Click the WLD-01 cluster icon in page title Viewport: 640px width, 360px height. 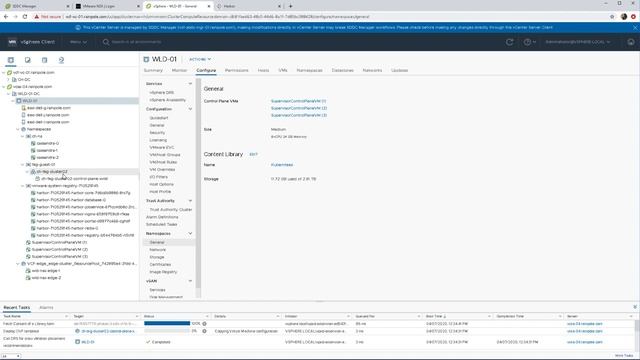pos(146,59)
